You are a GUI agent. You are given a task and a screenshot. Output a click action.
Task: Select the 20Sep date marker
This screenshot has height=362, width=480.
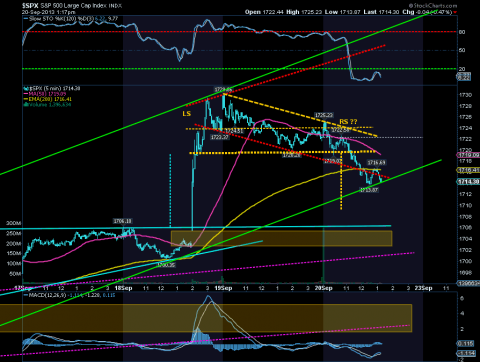[x=323, y=288]
